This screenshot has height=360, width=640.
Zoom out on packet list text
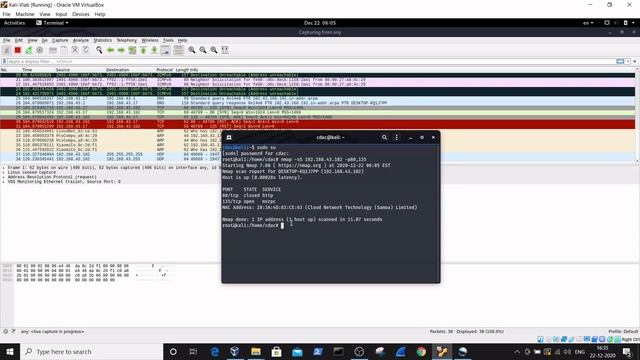point(203,50)
